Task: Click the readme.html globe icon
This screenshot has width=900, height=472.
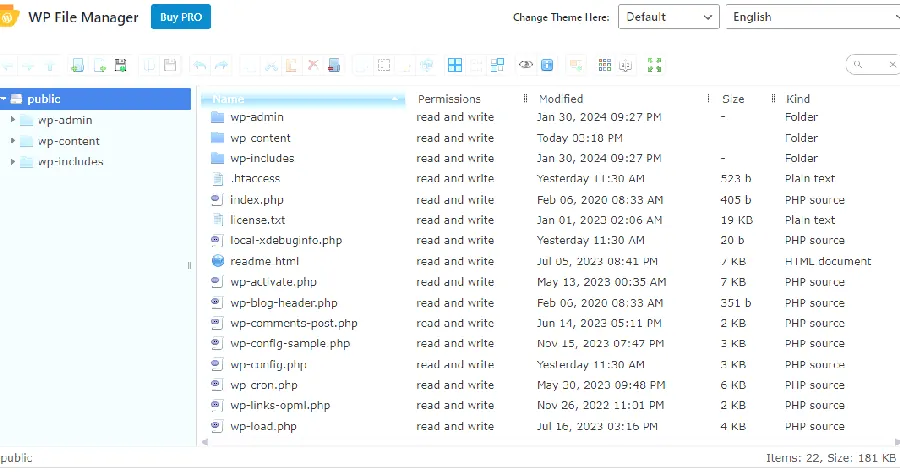Action: 218,261
